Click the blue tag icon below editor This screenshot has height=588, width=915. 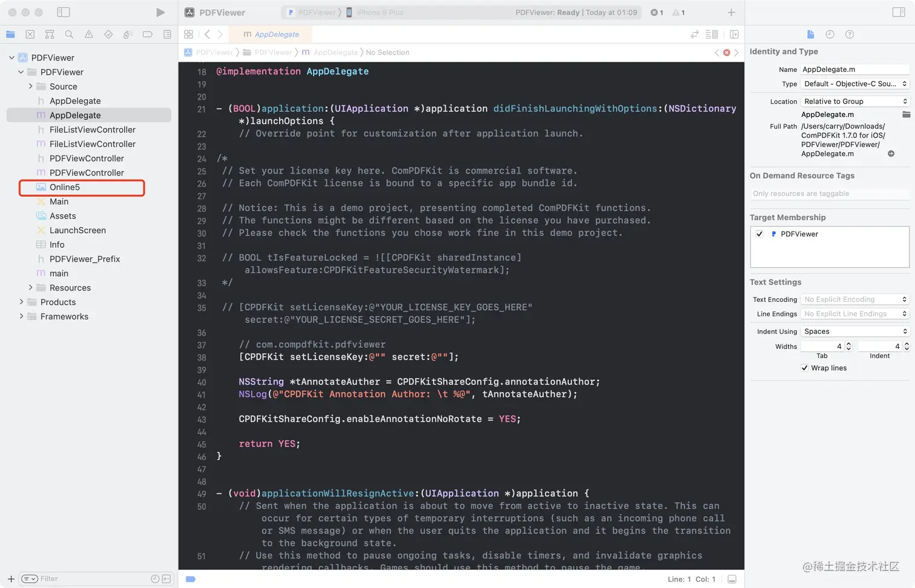191,580
